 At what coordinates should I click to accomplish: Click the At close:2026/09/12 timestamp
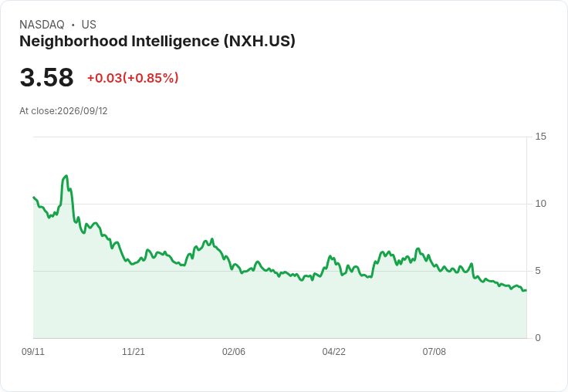[x=63, y=111]
